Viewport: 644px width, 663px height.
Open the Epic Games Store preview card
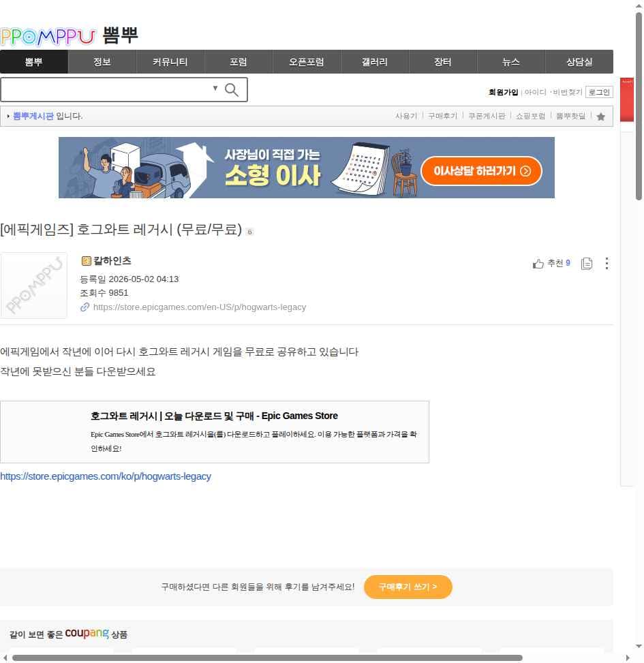pos(215,432)
